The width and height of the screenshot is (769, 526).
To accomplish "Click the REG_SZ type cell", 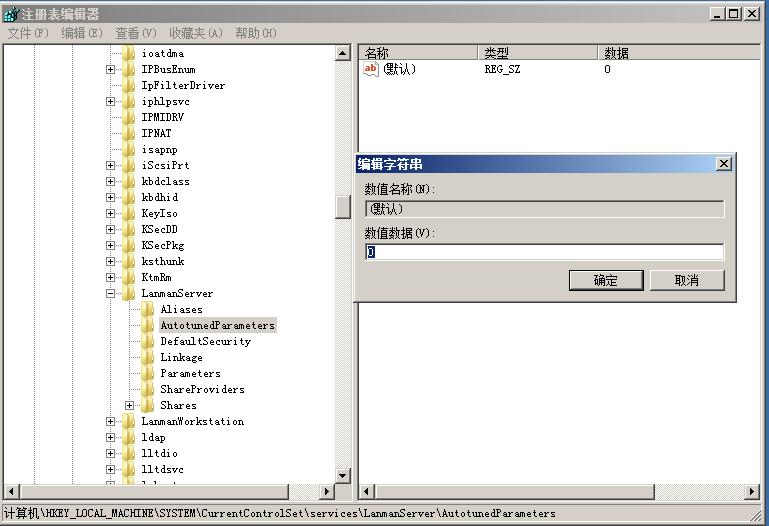I will click(502, 69).
